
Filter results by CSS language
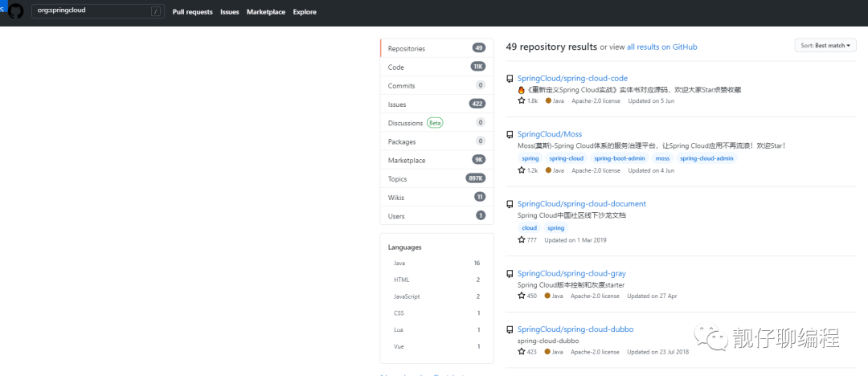click(436, 313)
